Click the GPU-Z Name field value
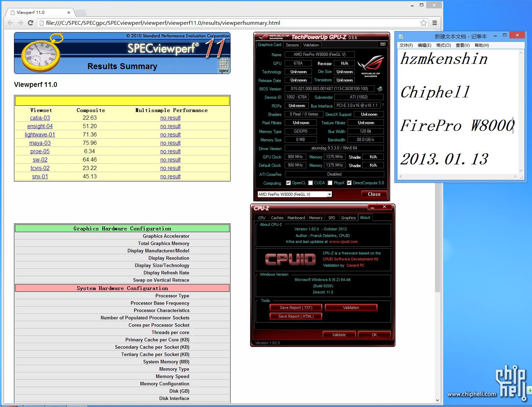Viewport: 532px width, 407px height. [320, 54]
